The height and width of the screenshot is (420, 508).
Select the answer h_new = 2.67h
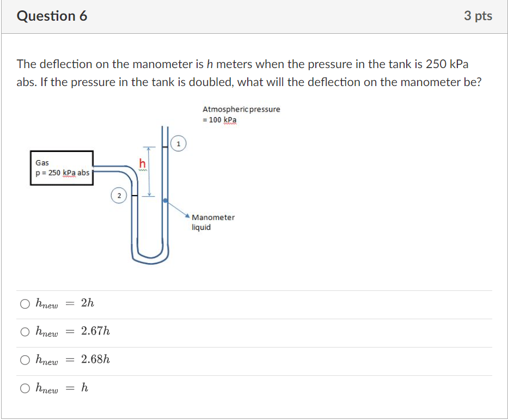pyautogui.click(x=25, y=331)
